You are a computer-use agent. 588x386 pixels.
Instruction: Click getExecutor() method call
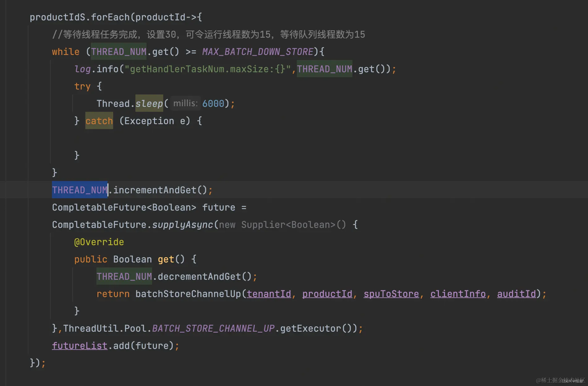point(316,329)
